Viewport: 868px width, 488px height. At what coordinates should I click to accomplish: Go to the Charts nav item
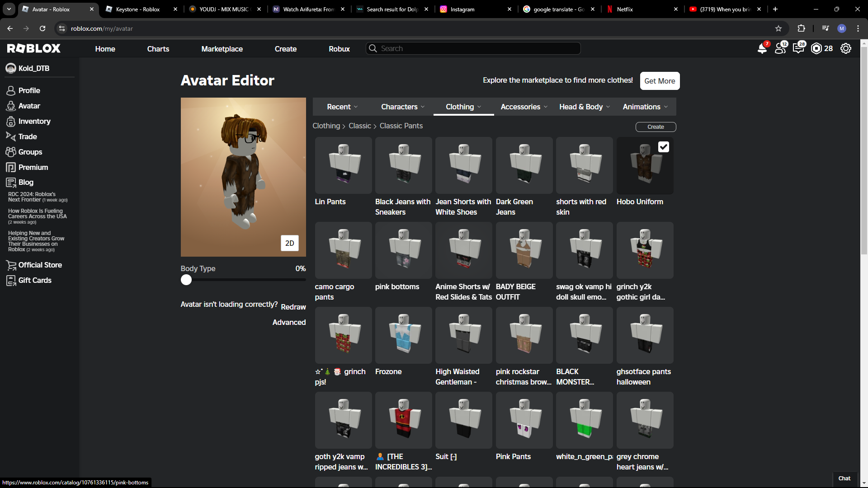click(158, 49)
